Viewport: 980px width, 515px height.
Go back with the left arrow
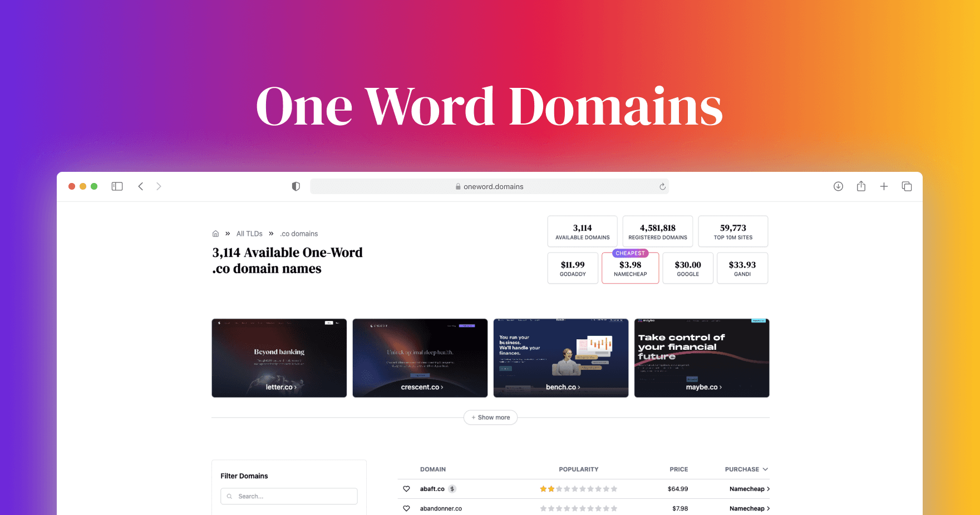tap(141, 186)
